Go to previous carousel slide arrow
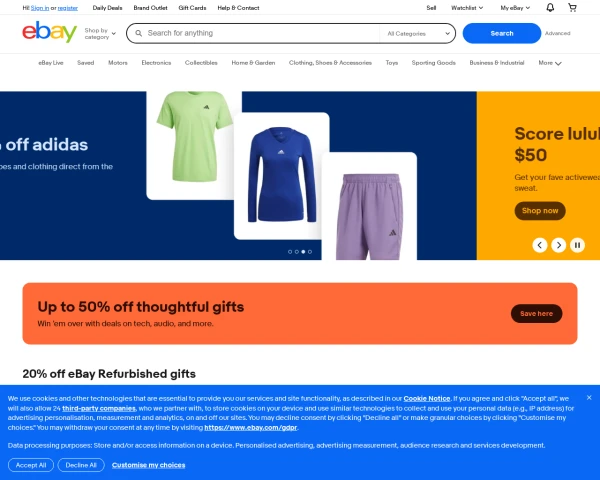This screenshot has height=480, width=600. point(540,245)
